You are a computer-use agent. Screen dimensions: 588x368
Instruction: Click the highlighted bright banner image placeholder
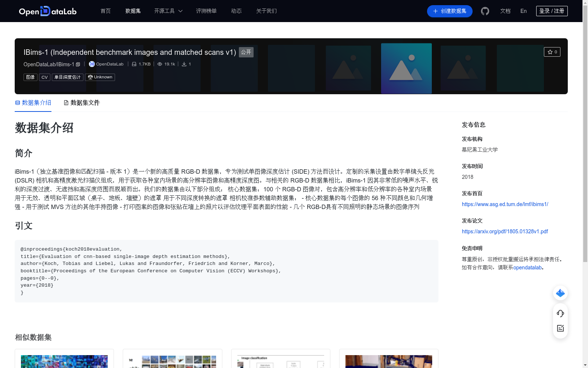pos(406,68)
